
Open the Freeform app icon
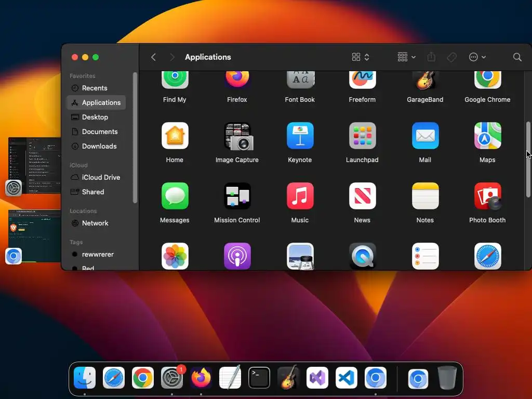[362, 80]
